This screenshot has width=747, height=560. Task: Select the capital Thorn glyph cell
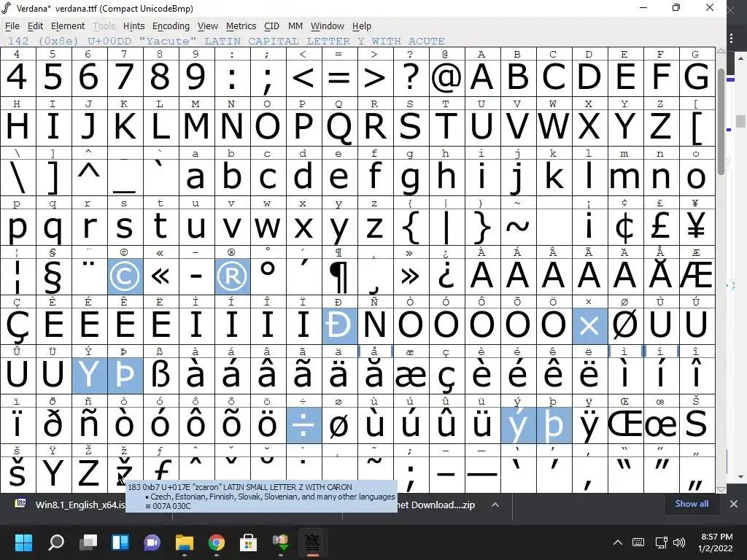(x=125, y=376)
